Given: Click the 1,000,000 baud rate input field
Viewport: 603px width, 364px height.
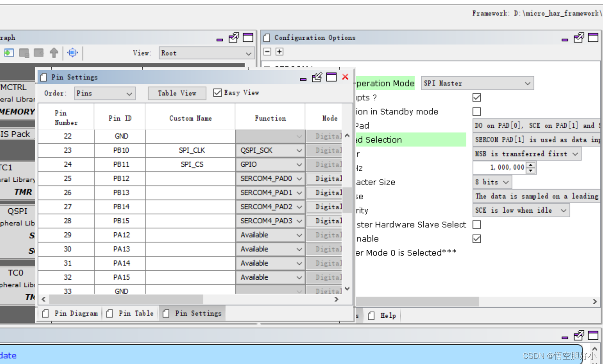Looking at the screenshot, I should coord(500,168).
